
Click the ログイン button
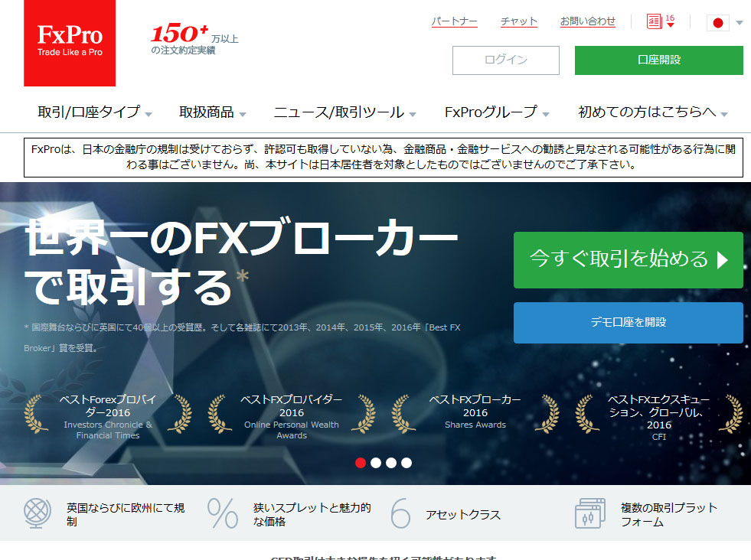pos(506,60)
